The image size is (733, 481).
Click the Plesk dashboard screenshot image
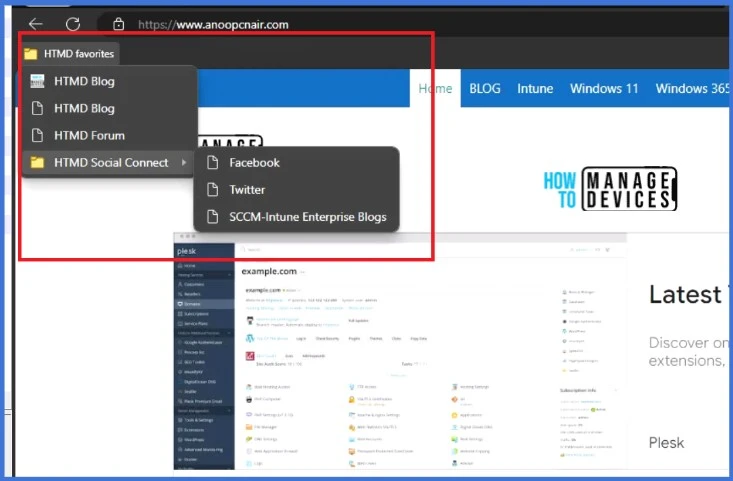(400, 351)
